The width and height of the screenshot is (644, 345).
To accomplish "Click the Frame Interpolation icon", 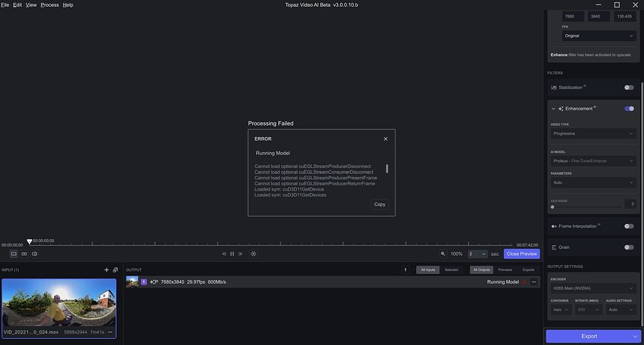I will coord(554,226).
